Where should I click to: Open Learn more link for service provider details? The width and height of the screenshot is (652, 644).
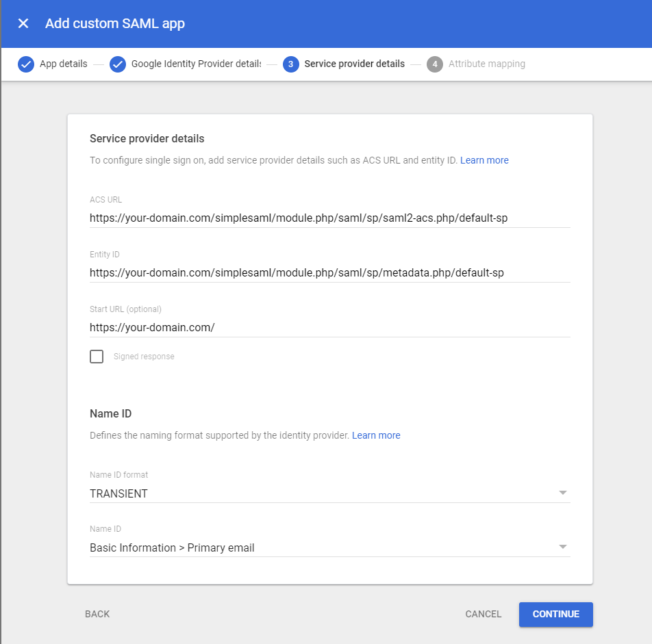pyautogui.click(x=484, y=160)
